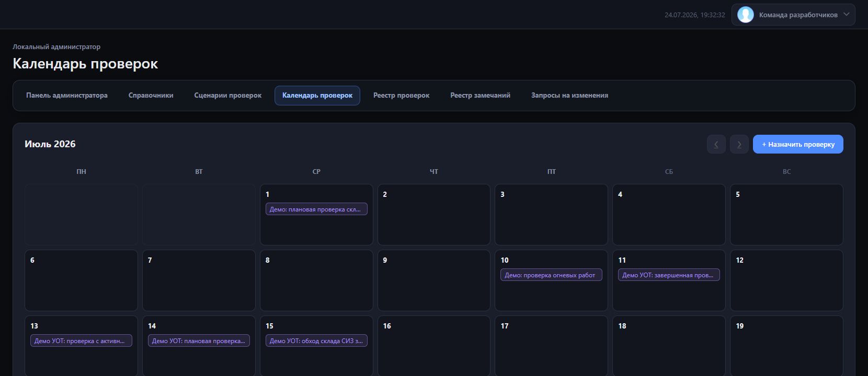Open event Демо: проверка огневых работ
This screenshot has height=376, width=868.
click(x=551, y=275)
